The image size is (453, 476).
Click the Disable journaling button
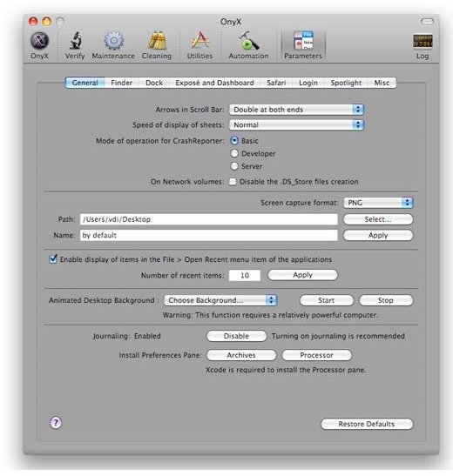(x=236, y=336)
